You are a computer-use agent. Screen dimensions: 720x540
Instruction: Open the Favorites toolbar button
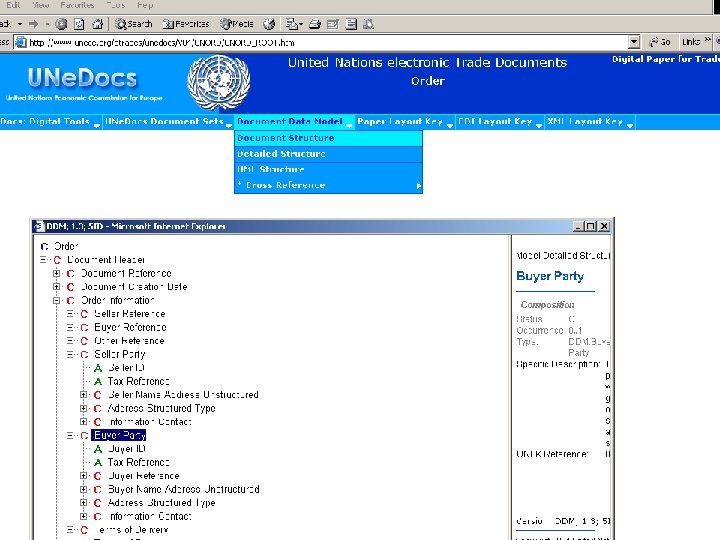pyautogui.click(x=186, y=24)
